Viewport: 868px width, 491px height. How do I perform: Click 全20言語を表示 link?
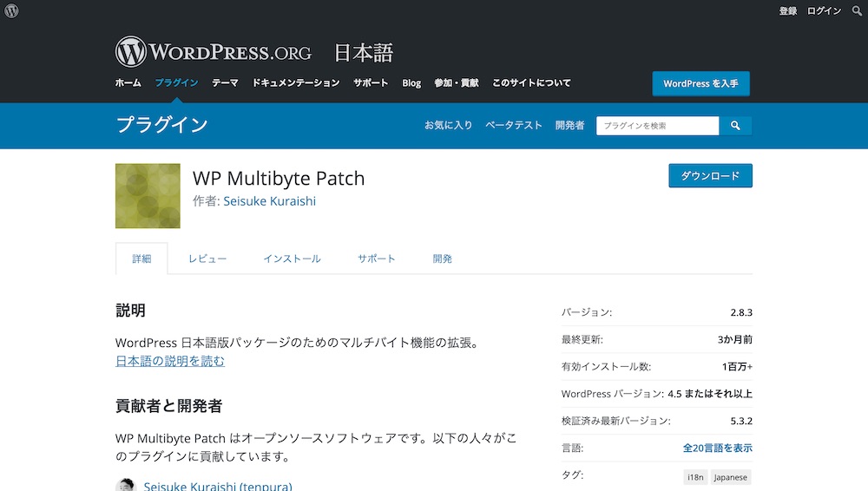point(718,448)
